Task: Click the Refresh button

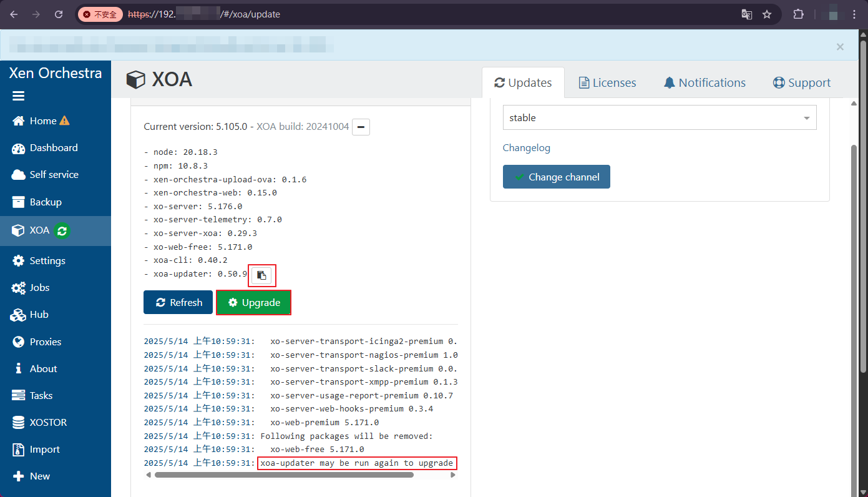Action: point(178,302)
